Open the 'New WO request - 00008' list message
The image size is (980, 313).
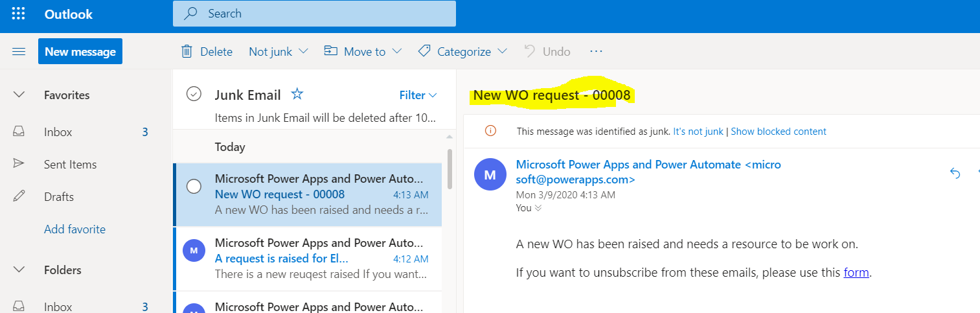coord(308,194)
